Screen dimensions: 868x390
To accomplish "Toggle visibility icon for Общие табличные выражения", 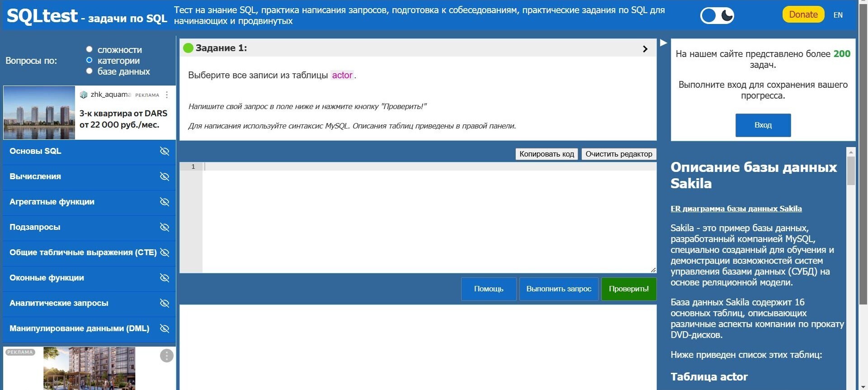I will [x=165, y=252].
